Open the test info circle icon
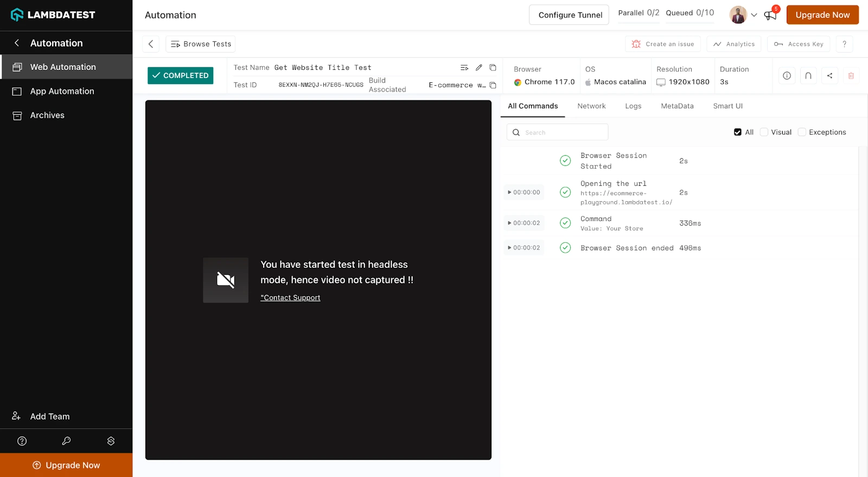Viewport: 868px width, 477px height. [787, 76]
